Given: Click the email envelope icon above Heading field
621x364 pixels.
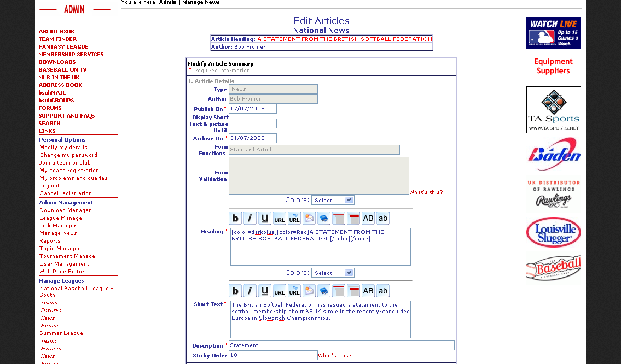Looking at the screenshot, I should [x=309, y=218].
